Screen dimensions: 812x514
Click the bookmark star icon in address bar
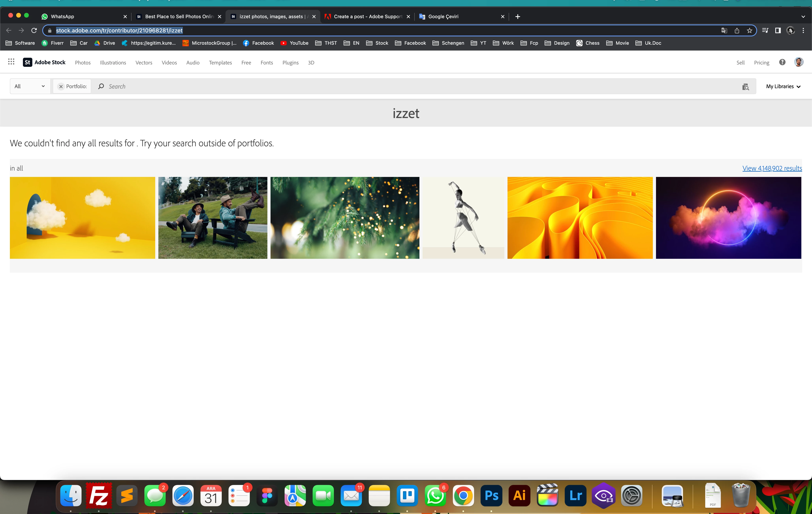(x=749, y=31)
